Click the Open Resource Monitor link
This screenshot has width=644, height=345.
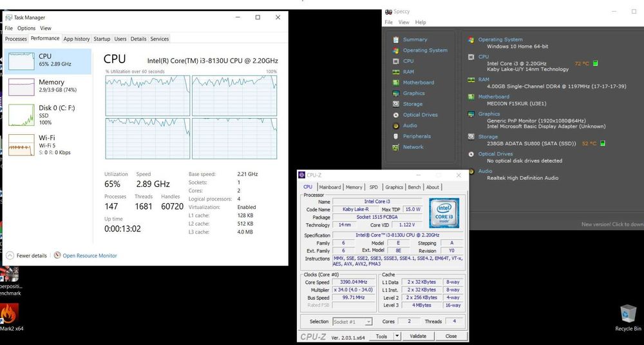90,255
